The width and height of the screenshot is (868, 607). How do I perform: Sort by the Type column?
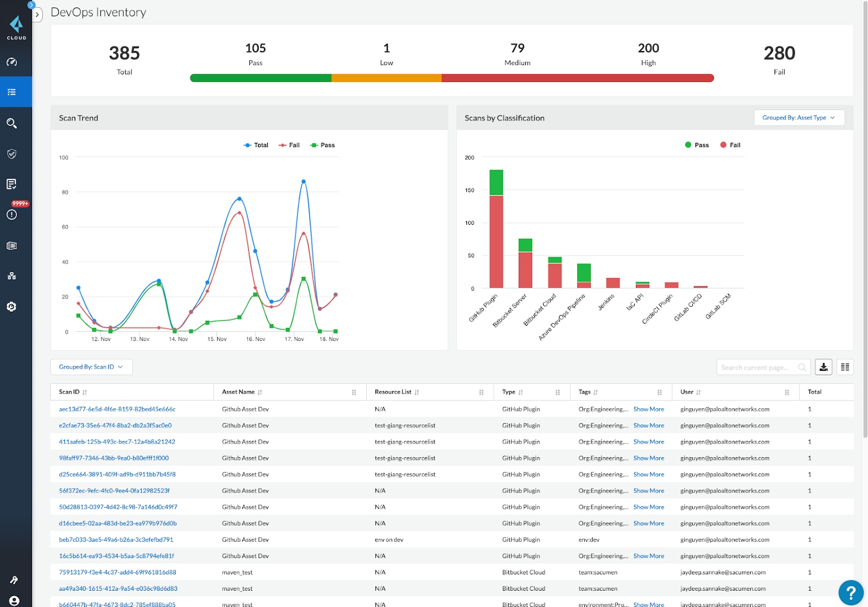point(521,392)
